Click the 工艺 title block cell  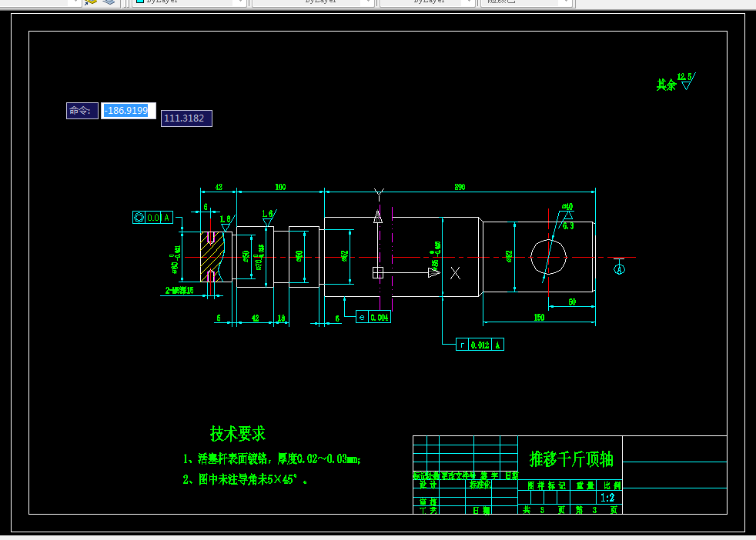coord(428,510)
